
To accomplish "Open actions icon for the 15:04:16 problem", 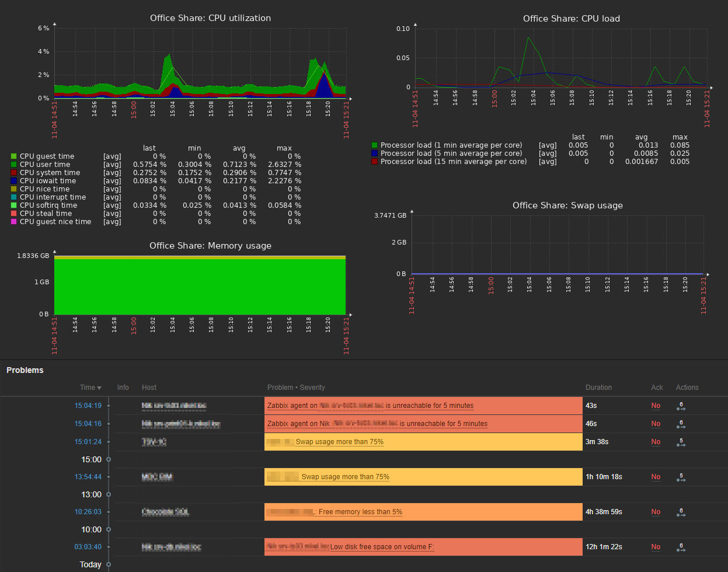I will pyautogui.click(x=680, y=424).
